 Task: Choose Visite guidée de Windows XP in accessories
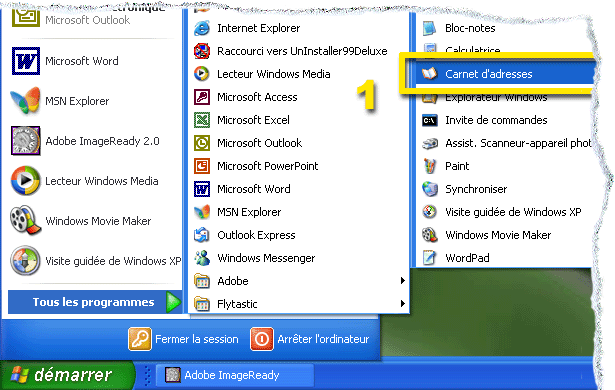(513, 212)
